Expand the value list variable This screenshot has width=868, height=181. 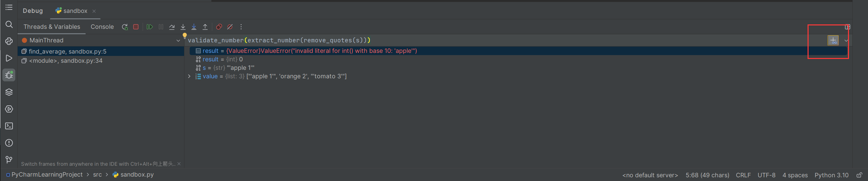(x=189, y=76)
